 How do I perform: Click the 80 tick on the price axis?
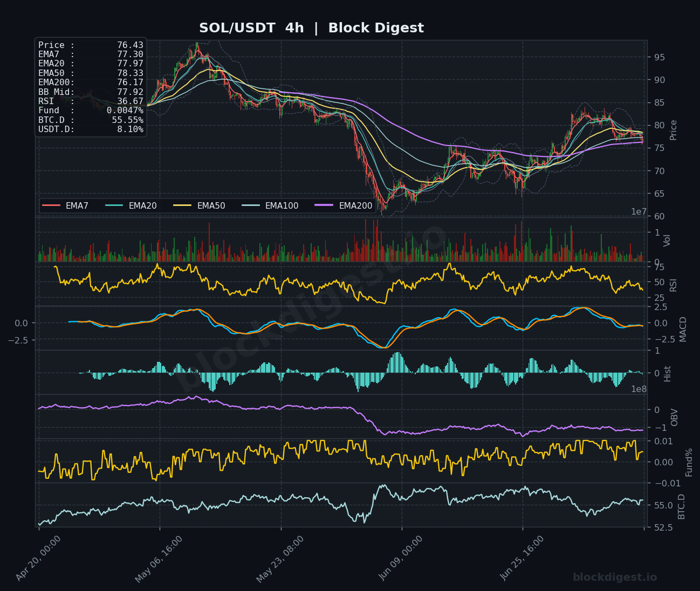(659, 125)
